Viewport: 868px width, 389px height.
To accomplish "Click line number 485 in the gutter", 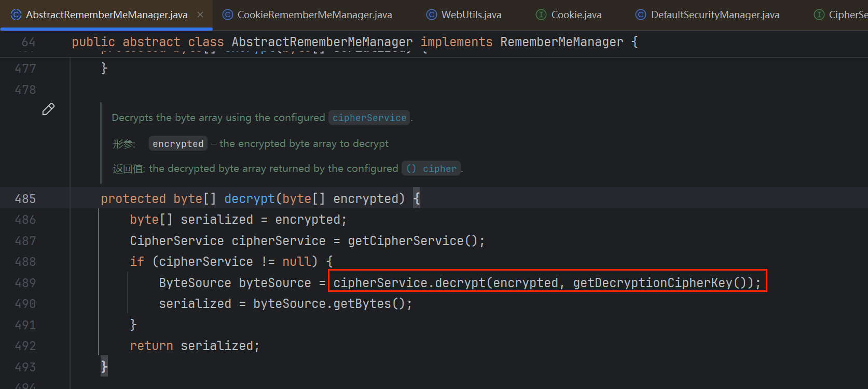I will coord(25,199).
